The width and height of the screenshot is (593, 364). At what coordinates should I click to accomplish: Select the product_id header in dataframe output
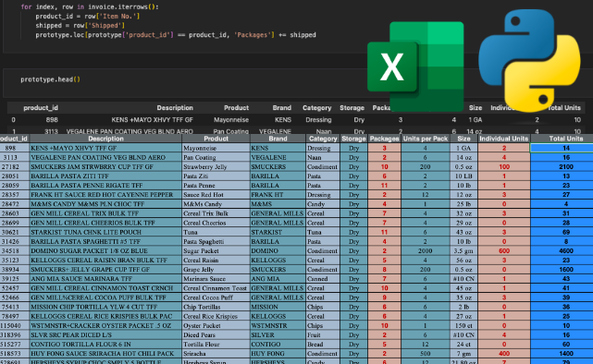[x=41, y=107]
